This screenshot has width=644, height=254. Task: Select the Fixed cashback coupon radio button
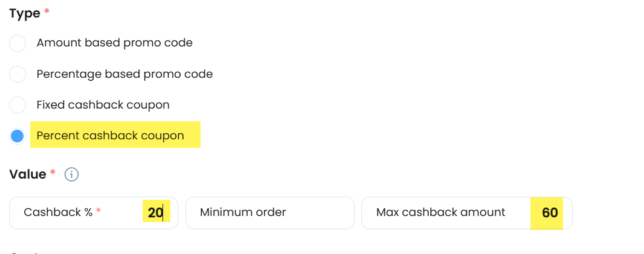[x=18, y=105]
